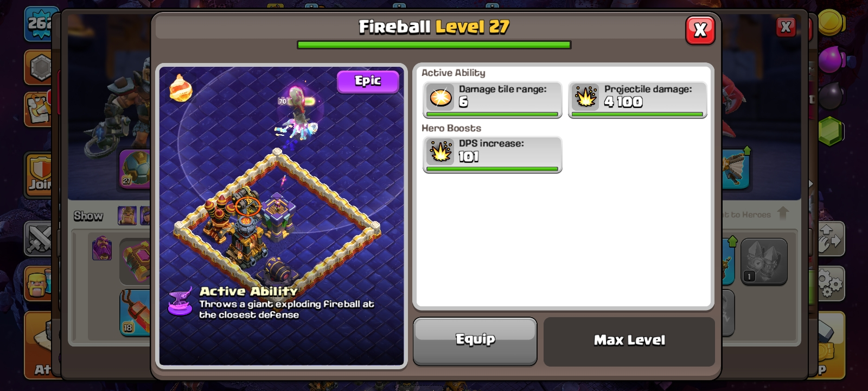
Task: Select the Damage tile range icon
Action: click(441, 98)
